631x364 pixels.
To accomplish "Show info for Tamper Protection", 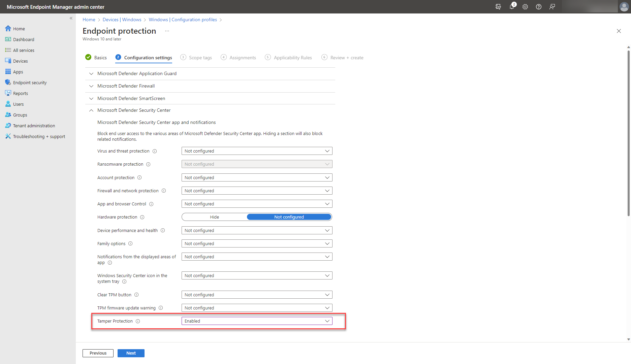I will [x=138, y=321].
